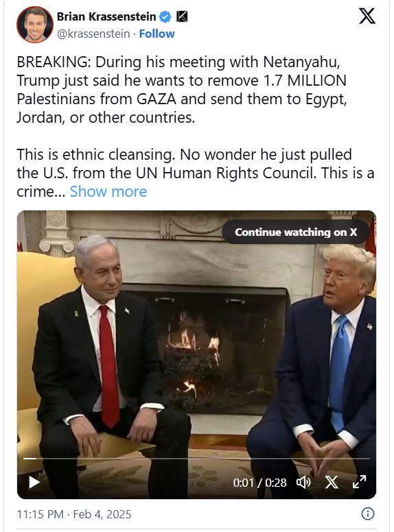Open the X logo in the header
The image size is (394, 532).
coord(367,16)
